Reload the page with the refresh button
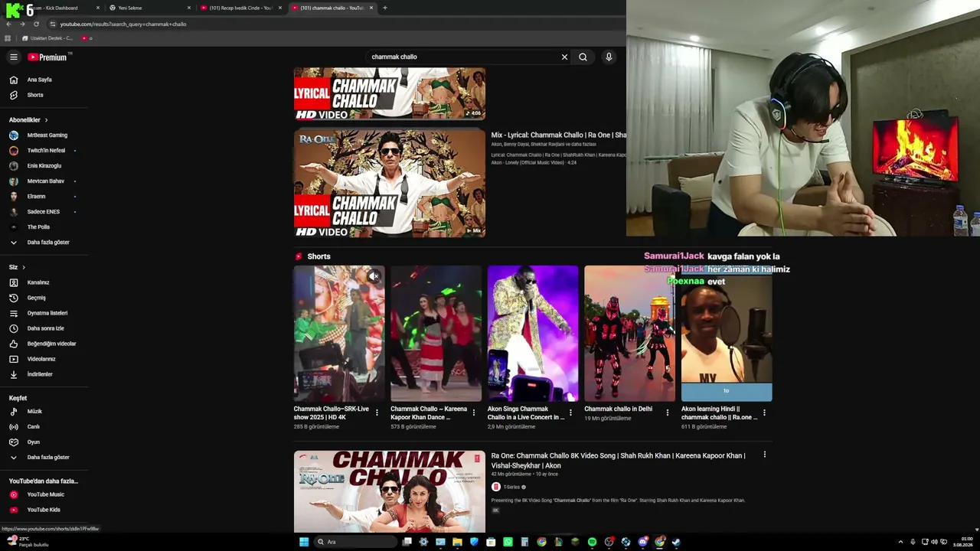 (x=36, y=24)
